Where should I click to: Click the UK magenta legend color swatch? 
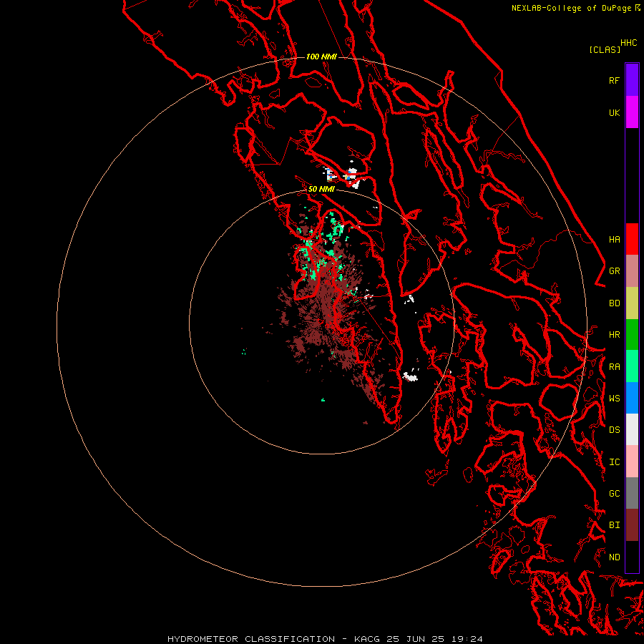[632, 112]
